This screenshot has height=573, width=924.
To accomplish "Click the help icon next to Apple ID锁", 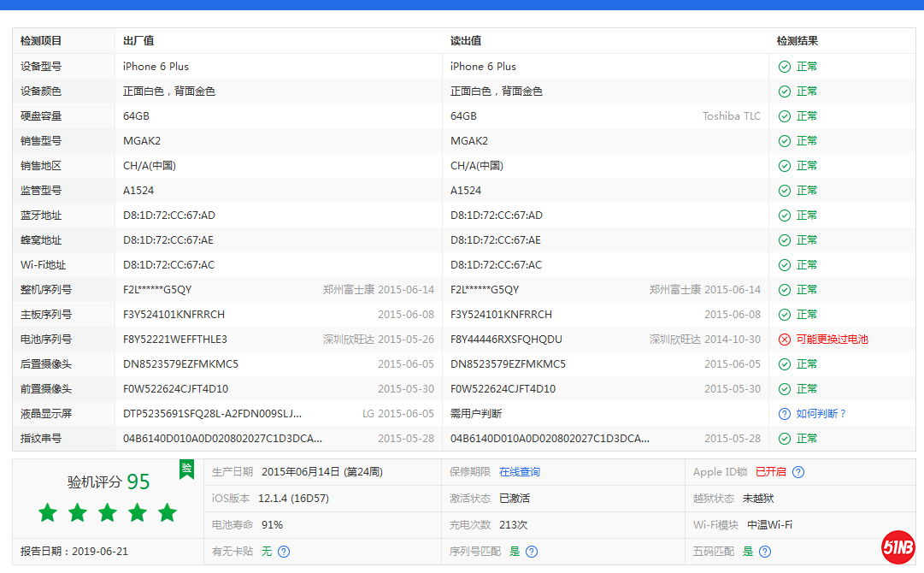I will pos(798,472).
